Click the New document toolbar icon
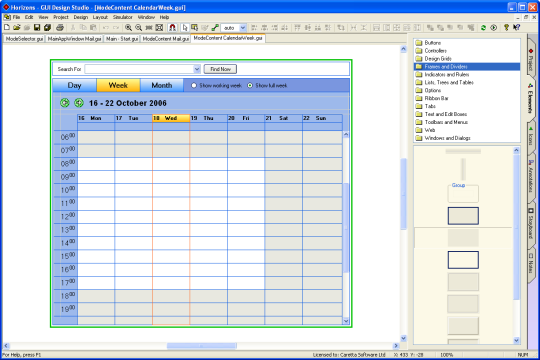The image size is (540, 360). click(x=7, y=28)
